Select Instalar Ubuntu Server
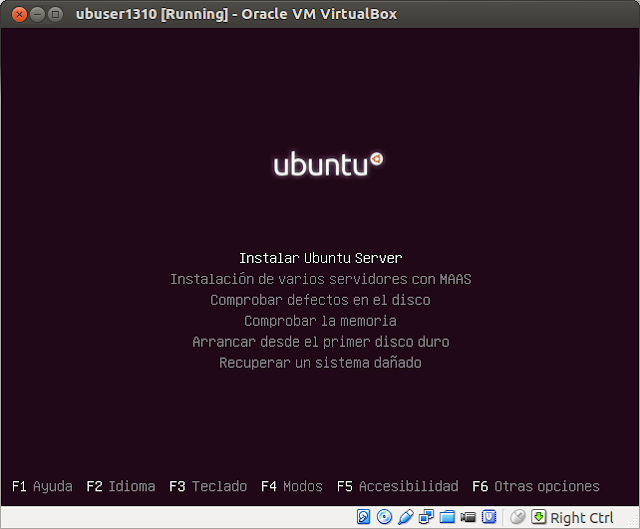The width and height of the screenshot is (640, 529). coord(320,258)
